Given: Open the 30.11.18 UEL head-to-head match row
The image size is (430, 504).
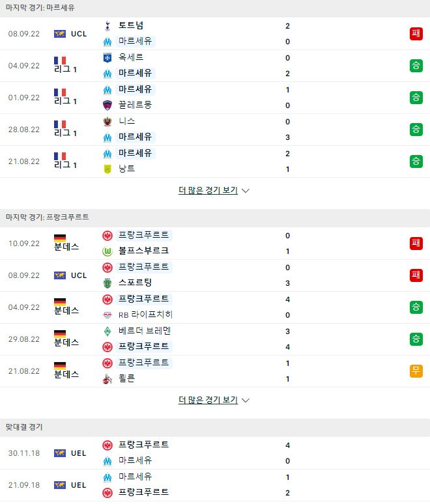Looking at the screenshot, I should 215,453.
